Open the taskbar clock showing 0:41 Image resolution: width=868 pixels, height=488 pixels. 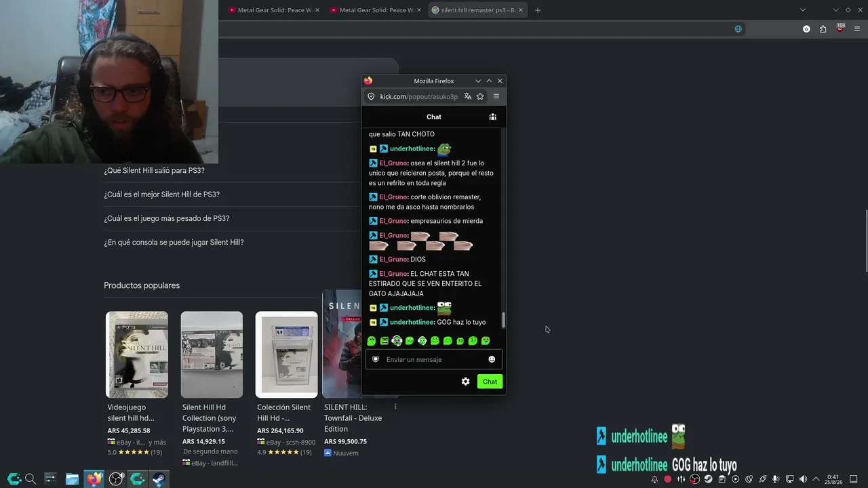click(x=833, y=479)
